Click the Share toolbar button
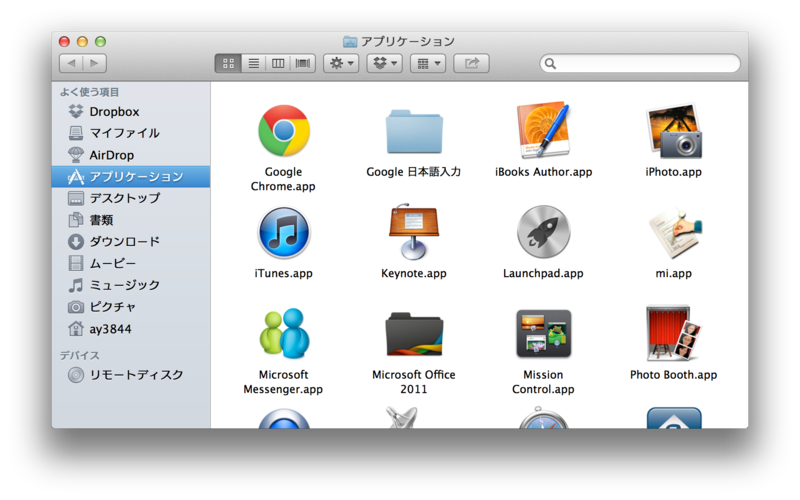The image size is (800, 500). coord(471,63)
